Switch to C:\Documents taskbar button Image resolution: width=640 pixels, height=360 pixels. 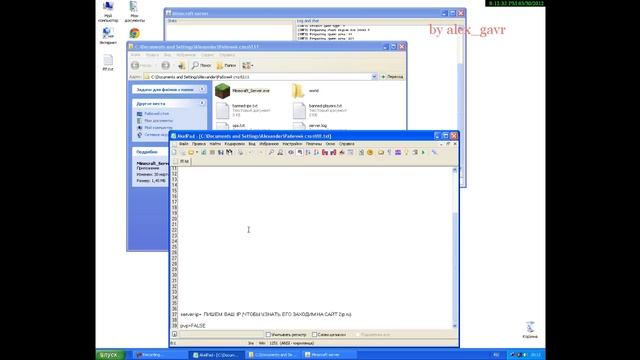point(273,355)
